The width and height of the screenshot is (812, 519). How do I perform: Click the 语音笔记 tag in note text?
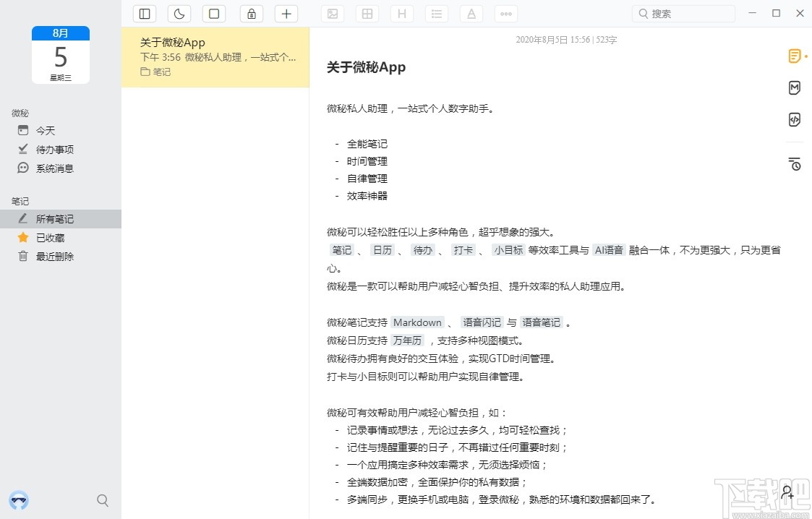541,322
